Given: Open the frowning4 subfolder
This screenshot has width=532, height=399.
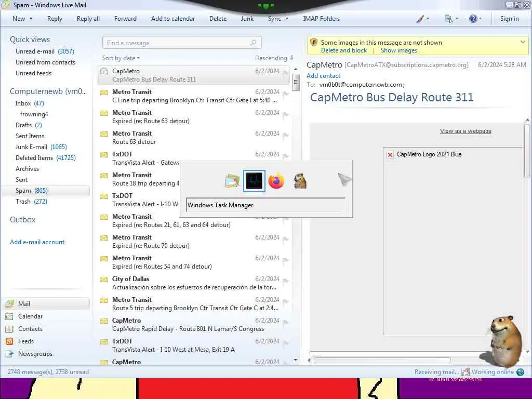Looking at the screenshot, I should click(34, 114).
